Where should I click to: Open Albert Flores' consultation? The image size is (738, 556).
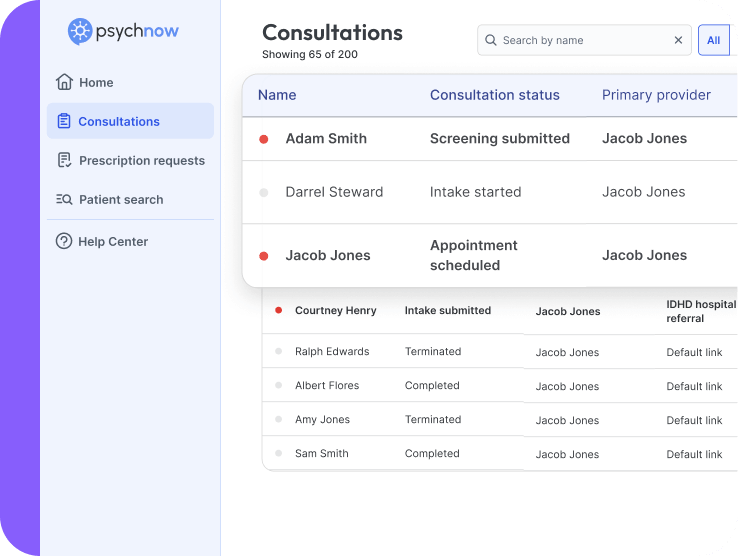(327, 385)
